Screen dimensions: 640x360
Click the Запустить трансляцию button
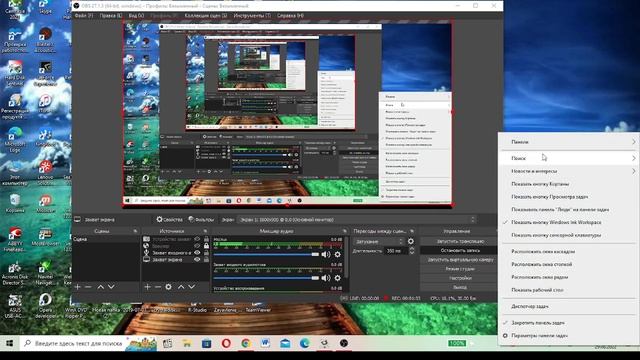[460, 241]
